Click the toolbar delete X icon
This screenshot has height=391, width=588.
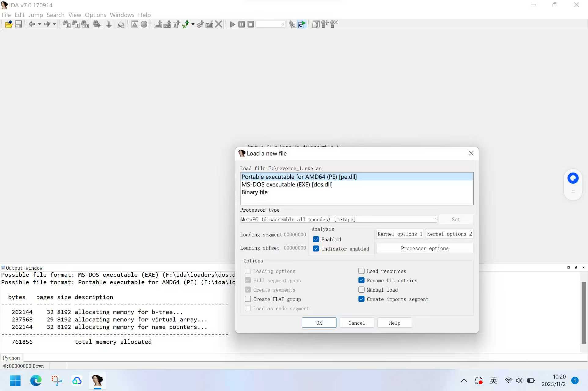tap(219, 24)
